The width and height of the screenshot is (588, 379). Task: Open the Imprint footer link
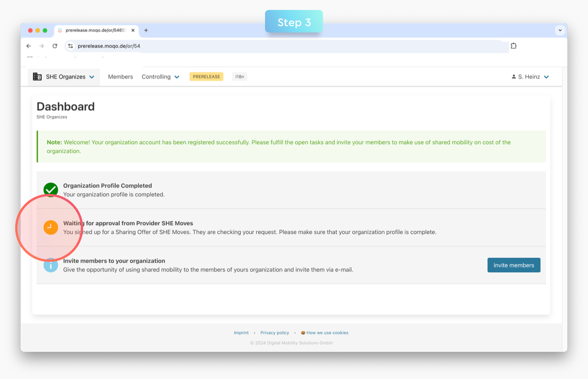click(x=241, y=333)
